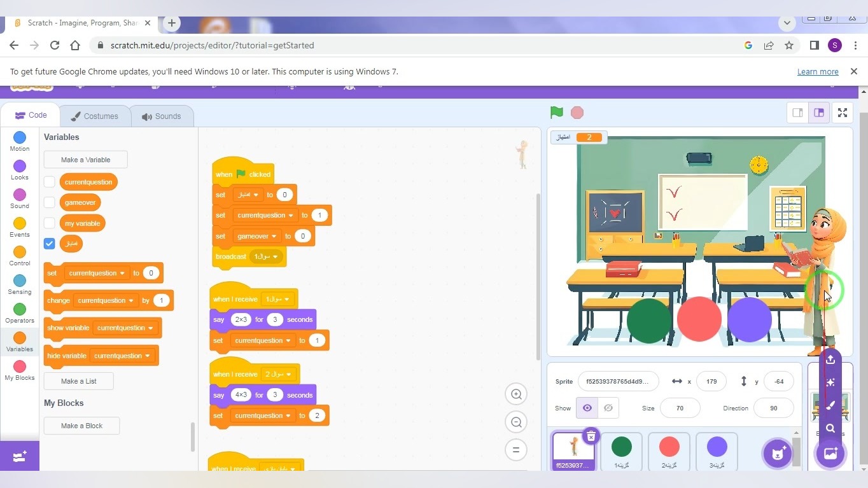
Task: Open gameover dropdown in script set block
Action: (256, 236)
